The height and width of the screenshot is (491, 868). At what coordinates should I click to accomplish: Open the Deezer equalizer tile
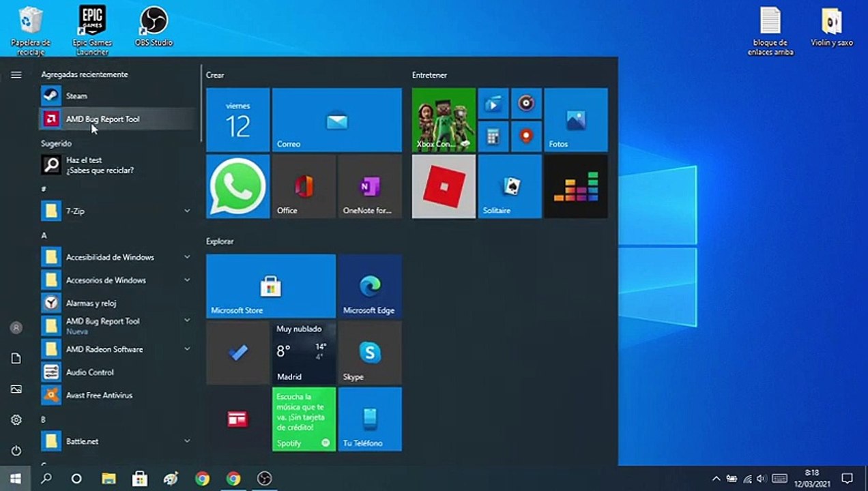[575, 186]
